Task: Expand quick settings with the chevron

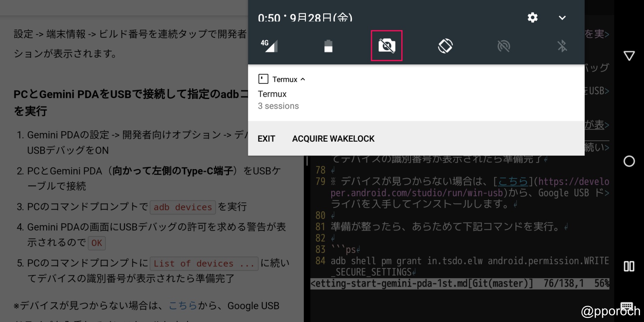Action: pyautogui.click(x=562, y=18)
